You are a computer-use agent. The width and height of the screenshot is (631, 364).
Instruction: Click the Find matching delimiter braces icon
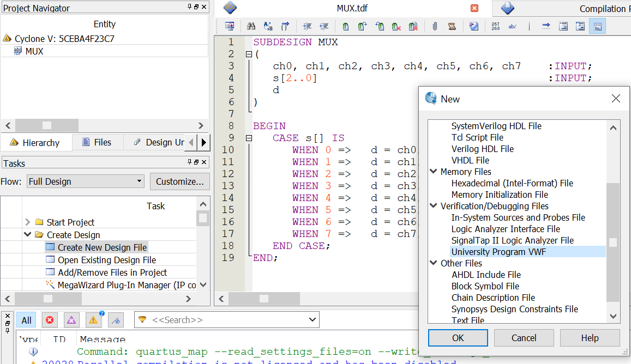(x=285, y=27)
